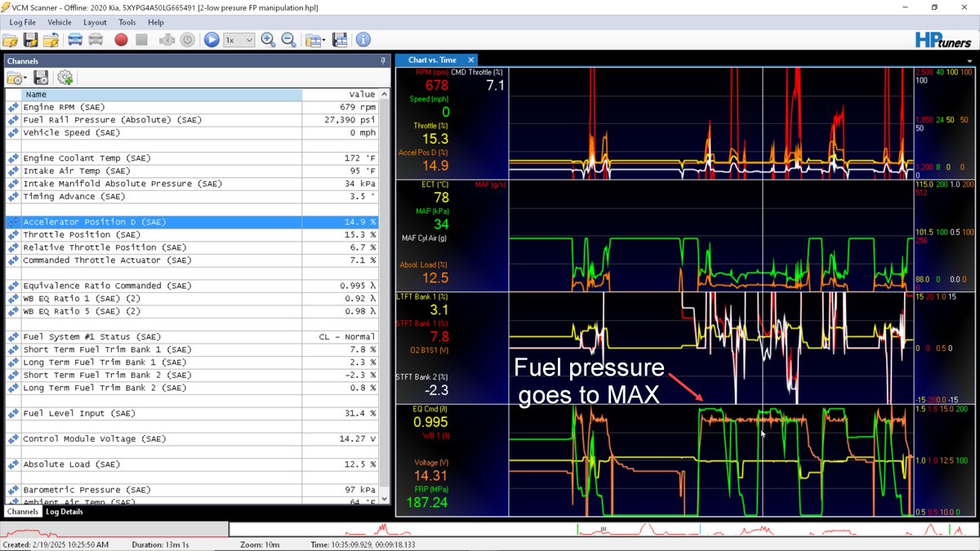Screen dimensions: 980x551
Task: Click the Name column header
Action: [162, 95]
